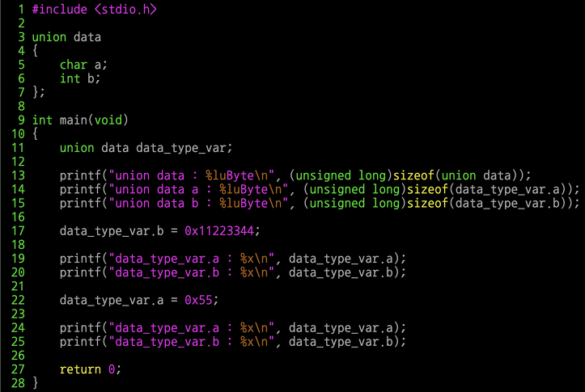Image resolution: width=585 pixels, height=392 pixels.
Task: Click the opening brace on line 4
Action: (x=36, y=51)
